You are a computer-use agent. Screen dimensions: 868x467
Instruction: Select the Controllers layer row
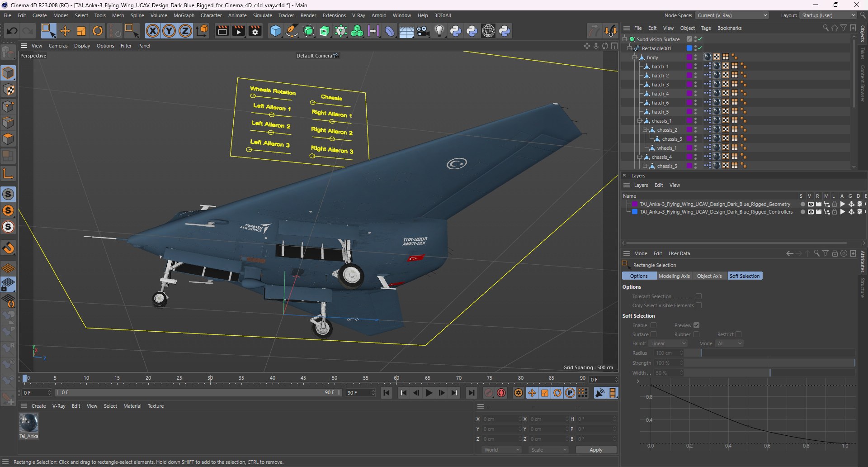[x=716, y=212]
